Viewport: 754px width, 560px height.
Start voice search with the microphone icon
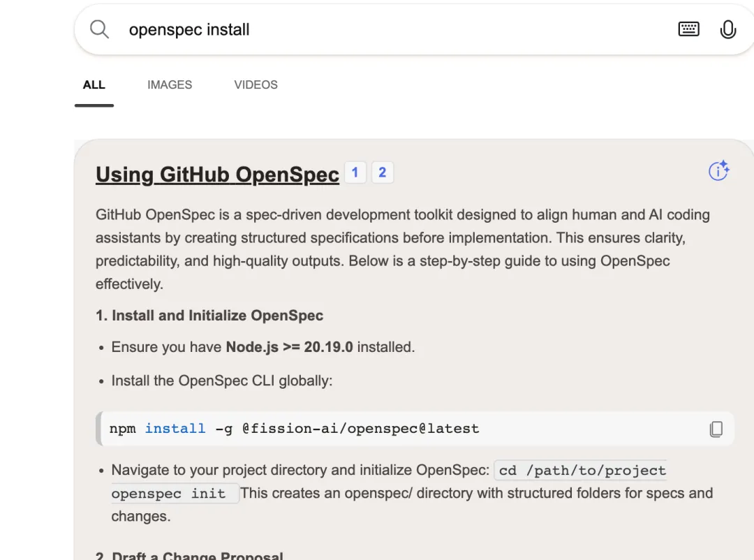727,29
